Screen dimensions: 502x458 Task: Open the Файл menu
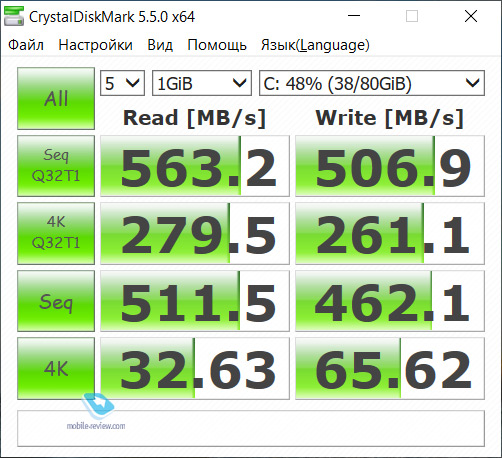26,45
